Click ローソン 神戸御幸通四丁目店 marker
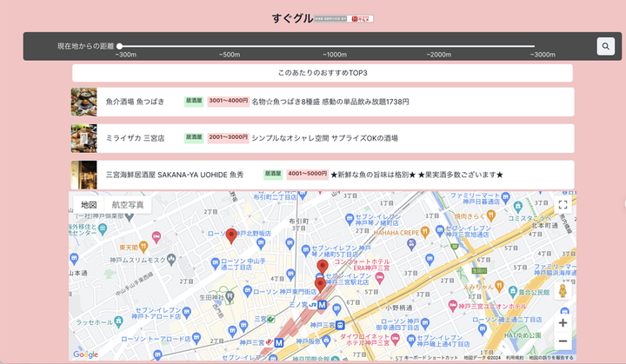626x364 pixels. tap(425, 323)
